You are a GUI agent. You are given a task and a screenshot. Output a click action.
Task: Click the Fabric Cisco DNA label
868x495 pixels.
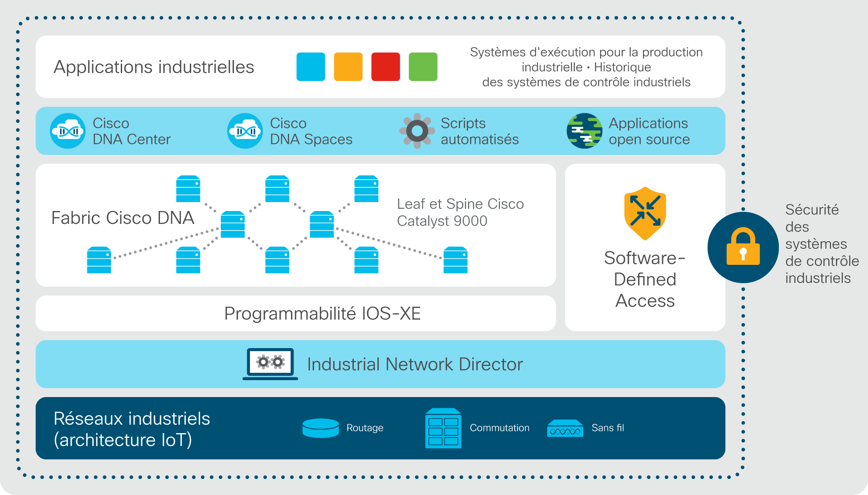click(x=123, y=218)
